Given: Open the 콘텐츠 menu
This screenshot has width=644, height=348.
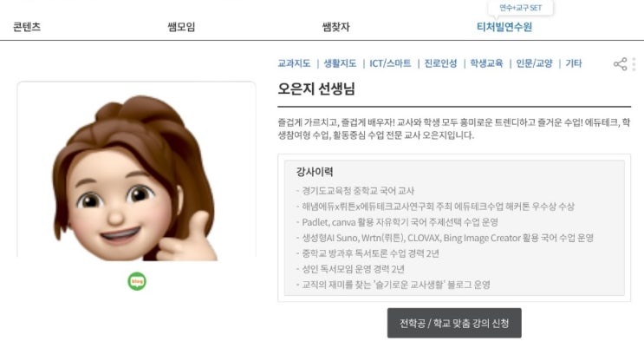Looking at the screenshot, I should tap(27, 27).
